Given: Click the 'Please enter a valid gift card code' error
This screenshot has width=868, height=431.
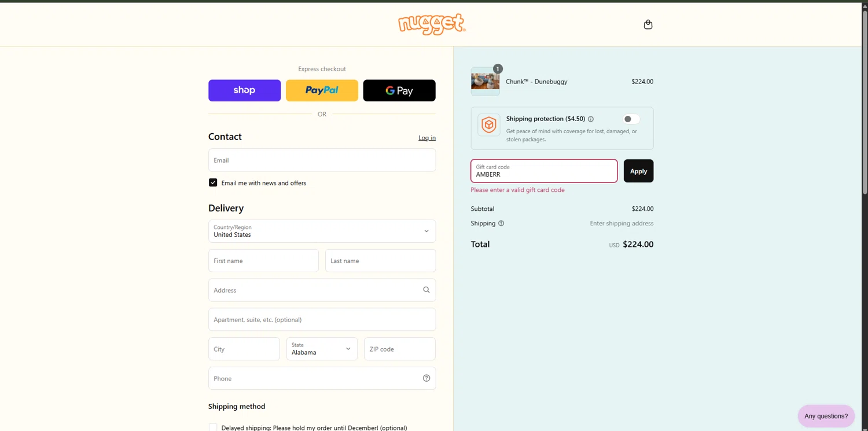Looking at the screenshot, I should pos(517,190).
